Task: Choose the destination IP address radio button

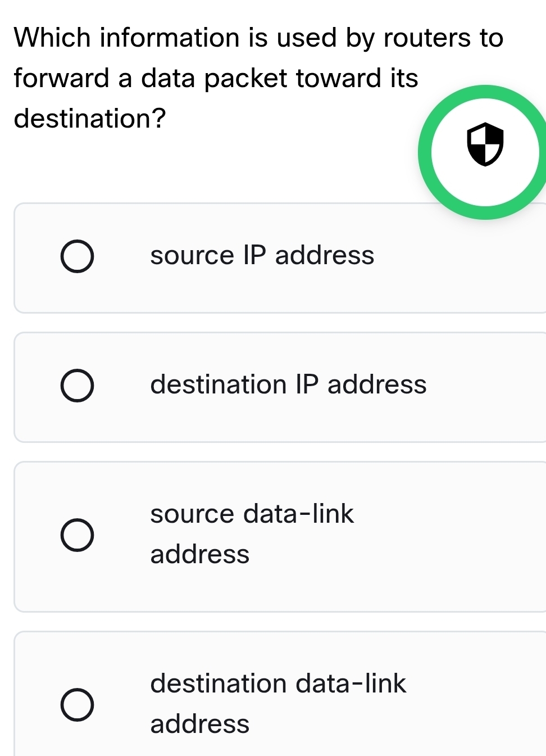Action: 77,386
